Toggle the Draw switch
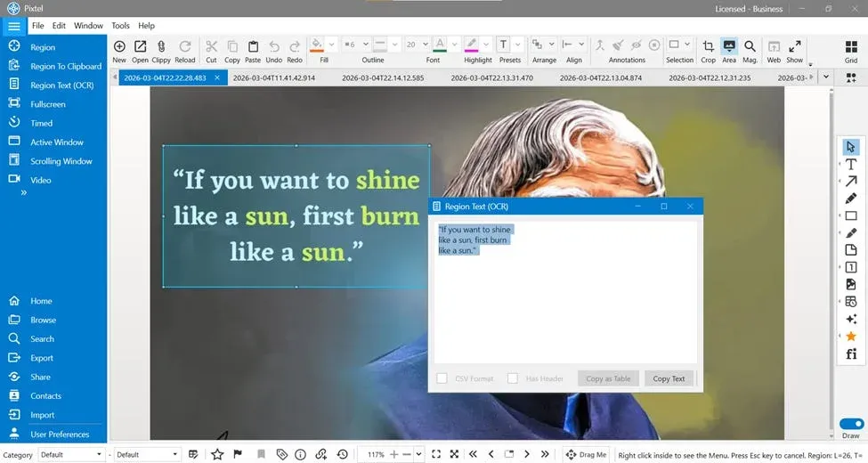 [x=851, y=424]
